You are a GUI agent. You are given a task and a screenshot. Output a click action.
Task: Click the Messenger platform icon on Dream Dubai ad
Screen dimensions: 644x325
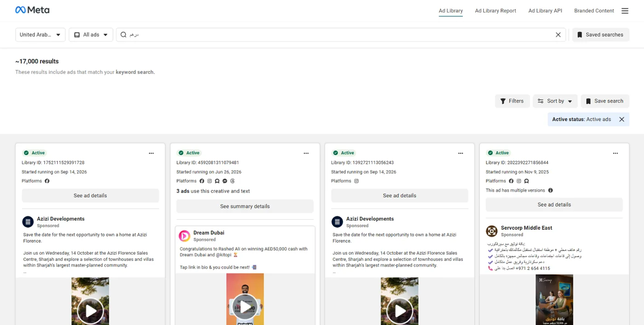click(225, 181)
